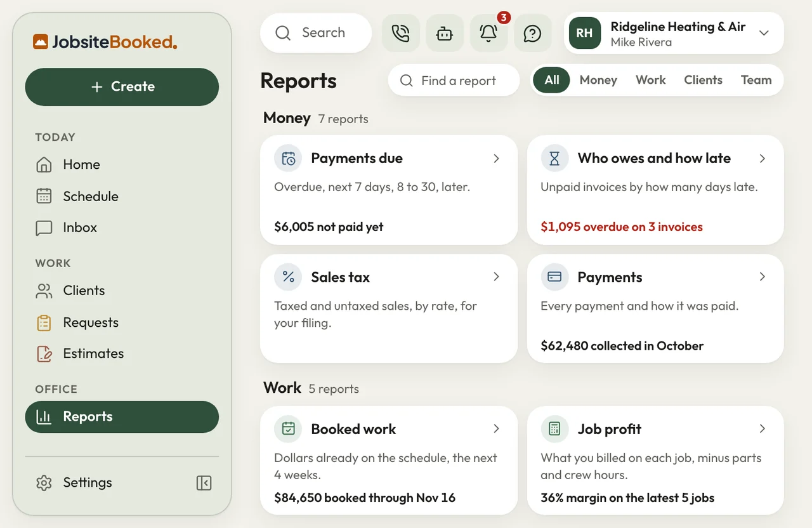This screenshot has width=812, height=528.
Task: Click the JobsiteBooked logo
Action: tap(105, 42)
